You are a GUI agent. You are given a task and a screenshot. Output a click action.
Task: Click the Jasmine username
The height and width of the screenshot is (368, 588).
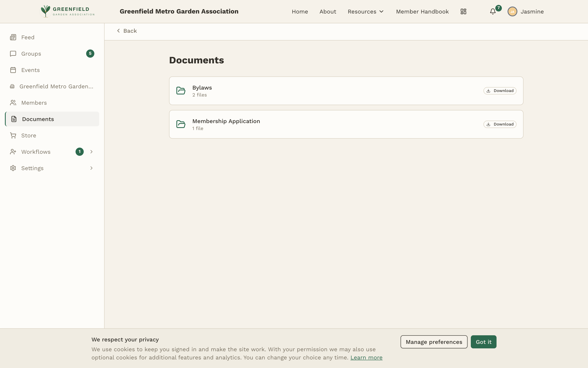[x=532, y=11]
